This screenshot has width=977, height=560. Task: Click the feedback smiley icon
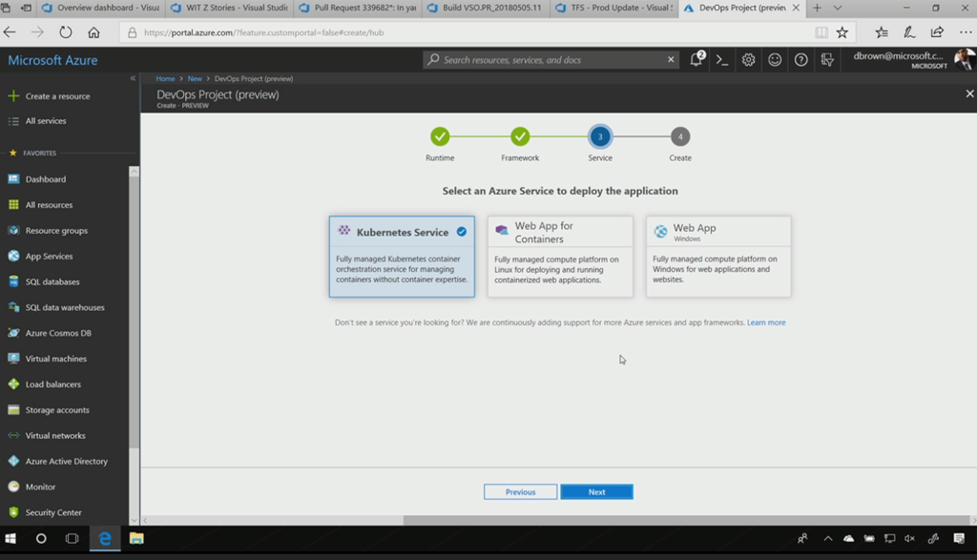(x=775, y=60)
